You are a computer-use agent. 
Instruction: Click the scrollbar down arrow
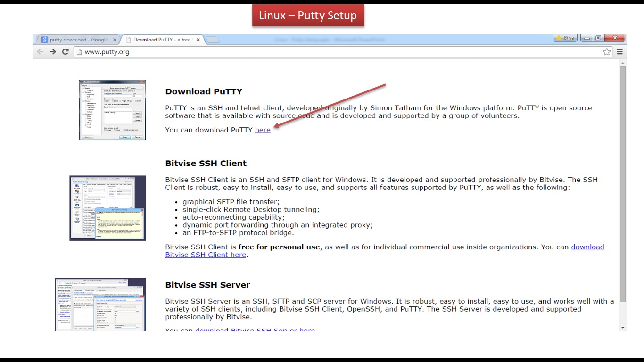coord(623,328)
